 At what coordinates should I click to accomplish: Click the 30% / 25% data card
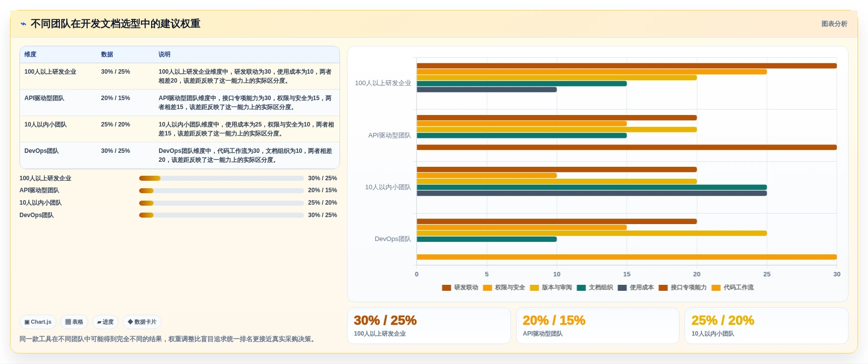coord(429,326)
